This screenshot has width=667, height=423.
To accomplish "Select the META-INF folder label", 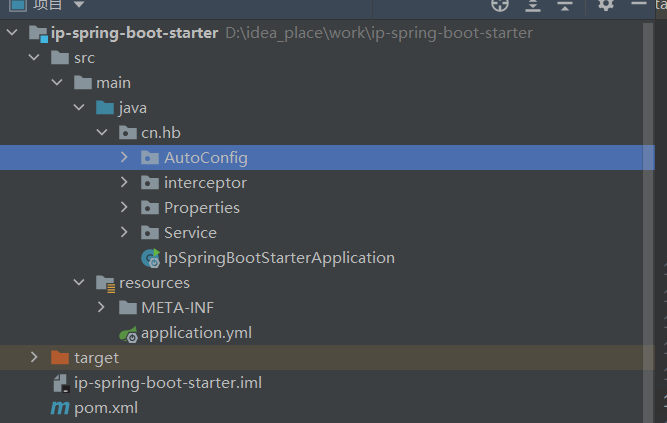I will [177, 308].
